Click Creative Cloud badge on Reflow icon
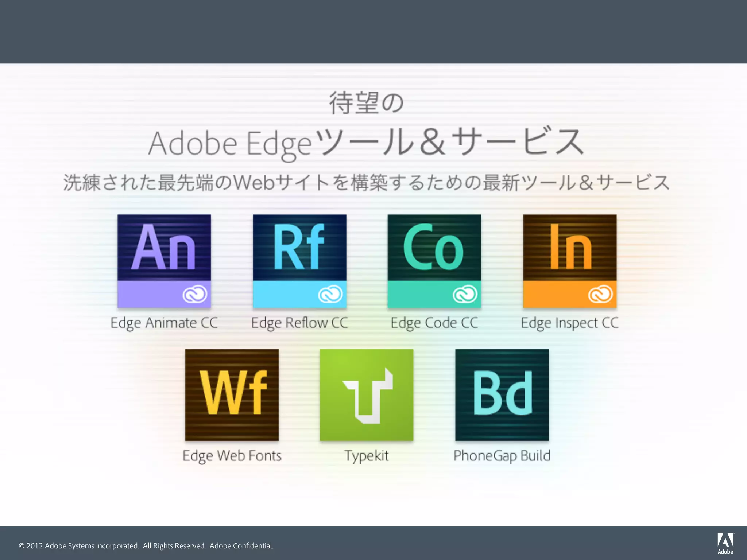Viewport: 747px width, 560px height. [x=330, y=294]
